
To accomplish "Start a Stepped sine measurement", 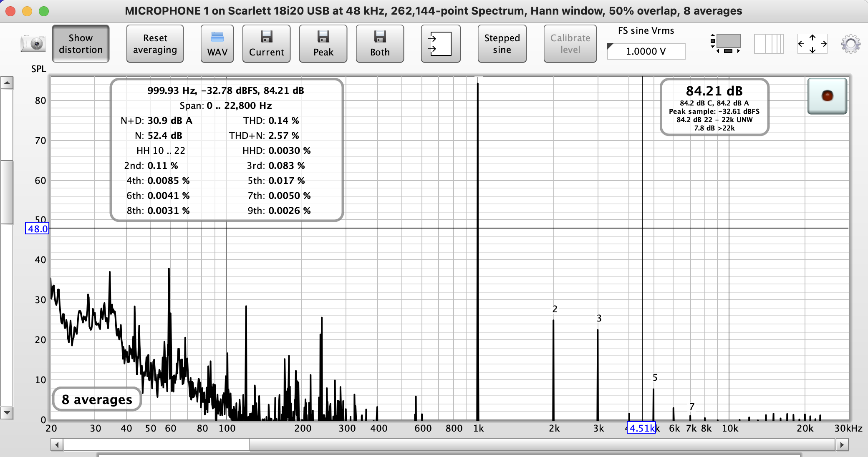I will coord(502,44).
